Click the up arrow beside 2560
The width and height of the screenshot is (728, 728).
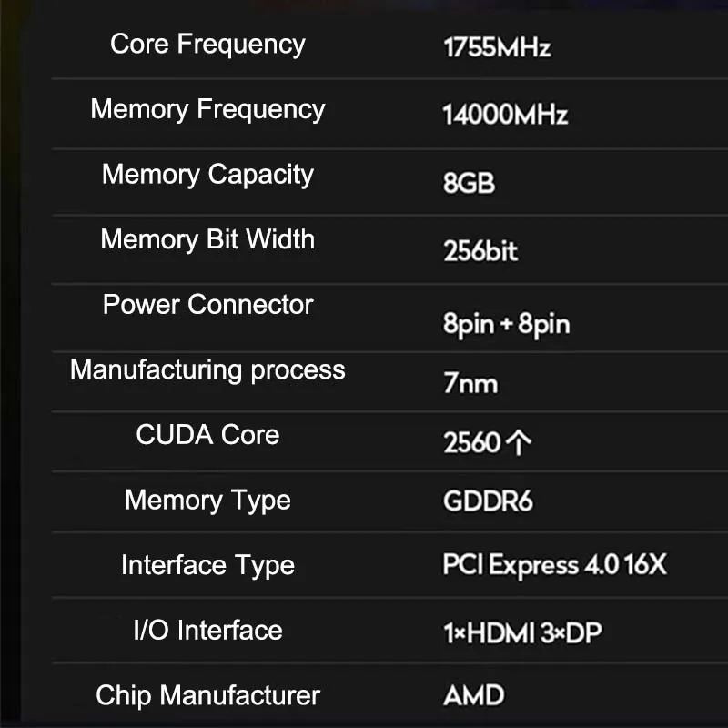520,443
